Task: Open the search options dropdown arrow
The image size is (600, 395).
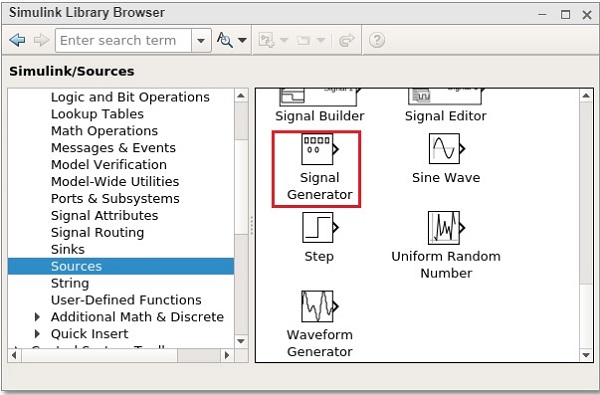Action: [x=242, y=40]
